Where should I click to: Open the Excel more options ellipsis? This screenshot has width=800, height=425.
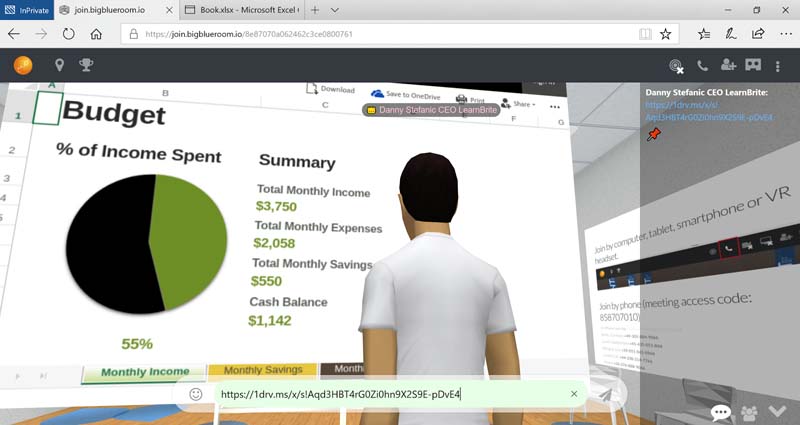point(555,107)
